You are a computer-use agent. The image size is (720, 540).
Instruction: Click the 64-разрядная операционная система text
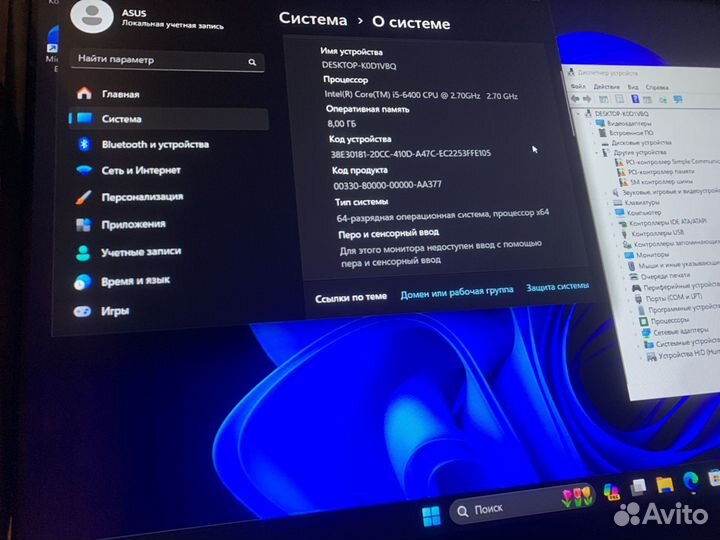[x=442, y=215]
